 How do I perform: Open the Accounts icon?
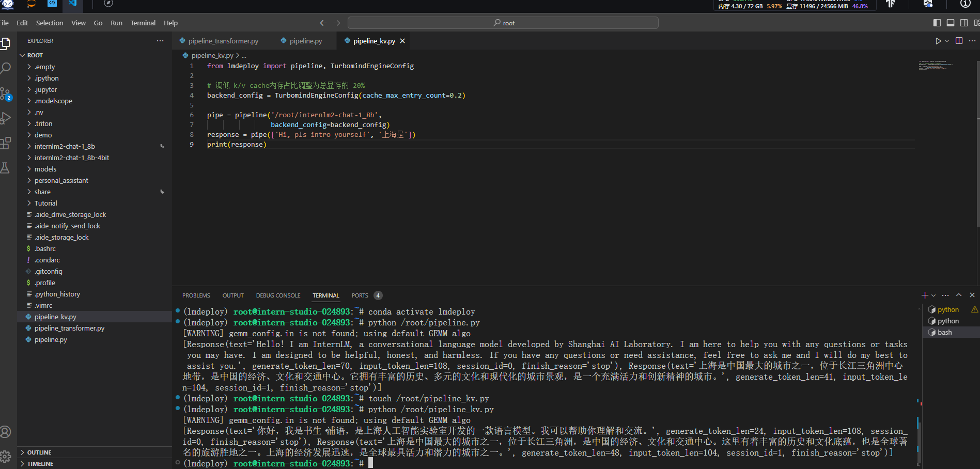point(5,432)
